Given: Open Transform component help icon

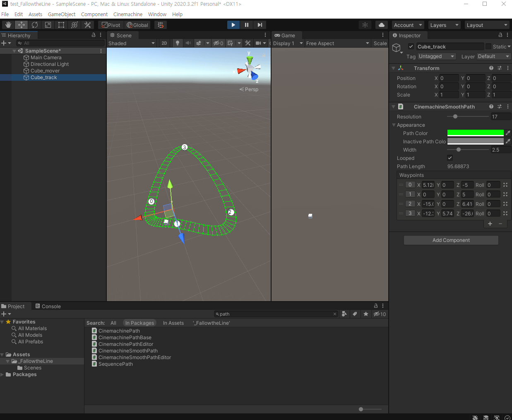Looking at the screenshot, I should 491,68.
